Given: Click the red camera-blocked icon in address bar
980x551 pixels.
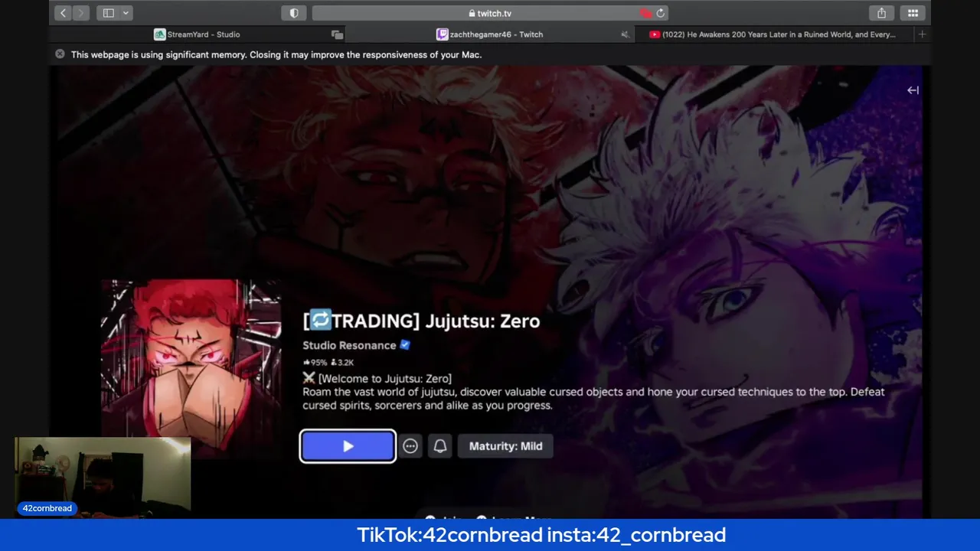Looking at the screenshot, I should click(x=645, y=13).
